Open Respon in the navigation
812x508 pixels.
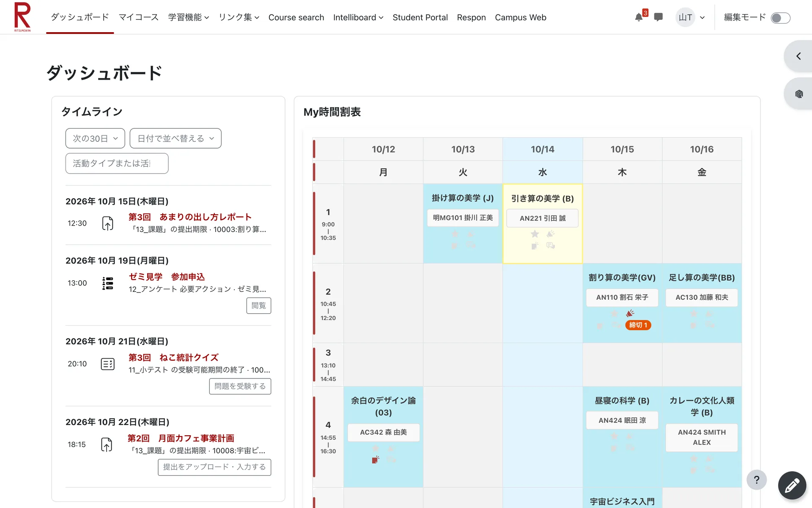click(471, 17)
